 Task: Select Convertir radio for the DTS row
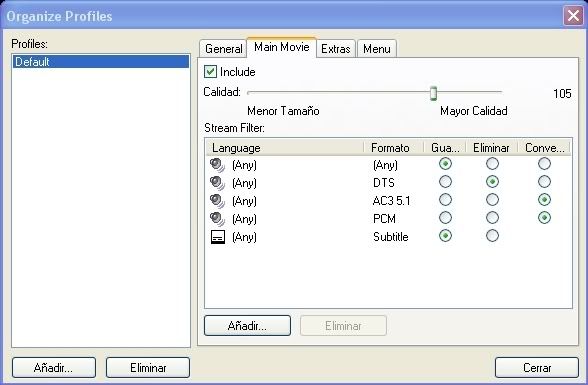tap(544, 182)
